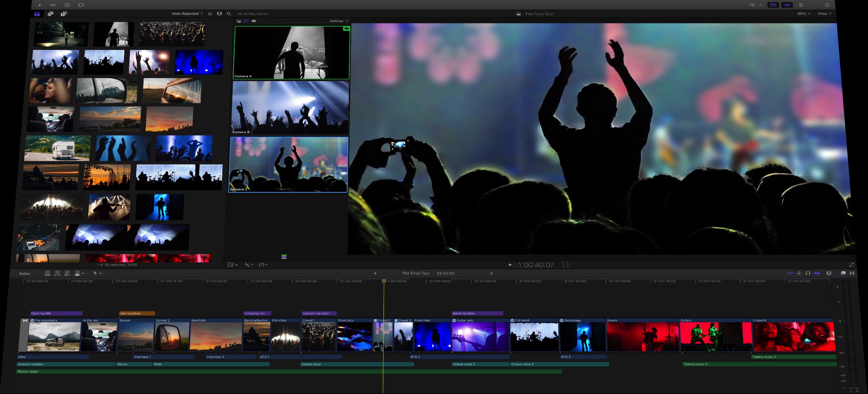Toggle the inspector sliders button
Viewport: 868px width, 394px height.
click(x=801, y=5)
